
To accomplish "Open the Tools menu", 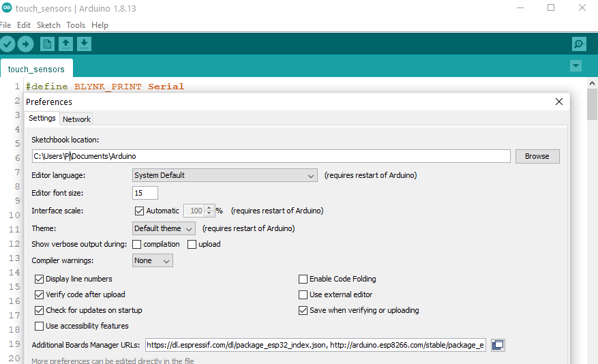I will pyautogui.click(x=76, y=25).
